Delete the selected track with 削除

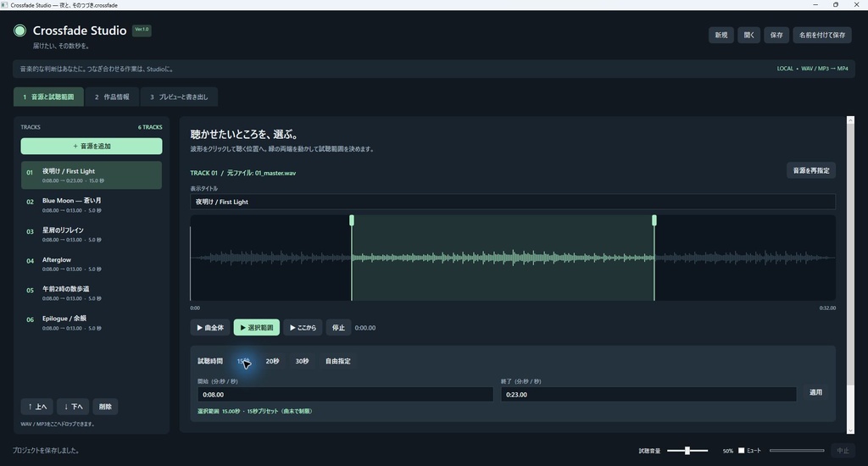(x=105, y=407)
